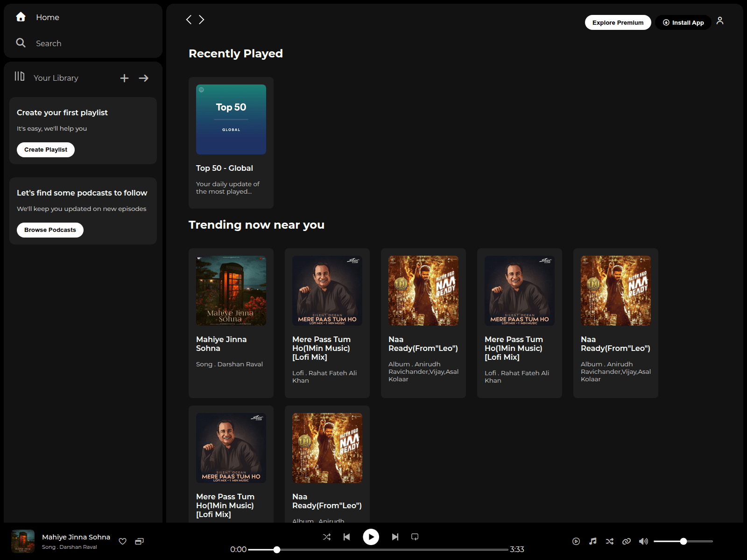Go to Home using the house icon
The height and width of the screenshot is (560, 747).
coord(21,17)
